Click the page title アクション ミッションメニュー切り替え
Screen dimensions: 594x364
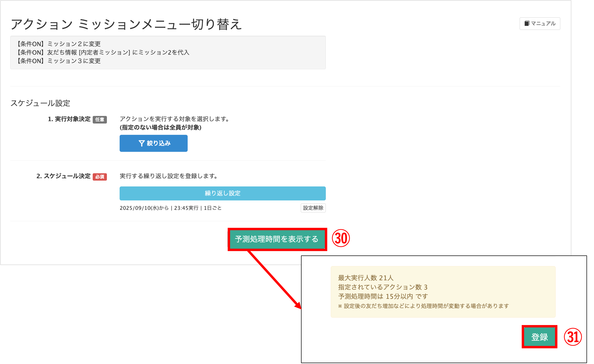click(126, 24)
